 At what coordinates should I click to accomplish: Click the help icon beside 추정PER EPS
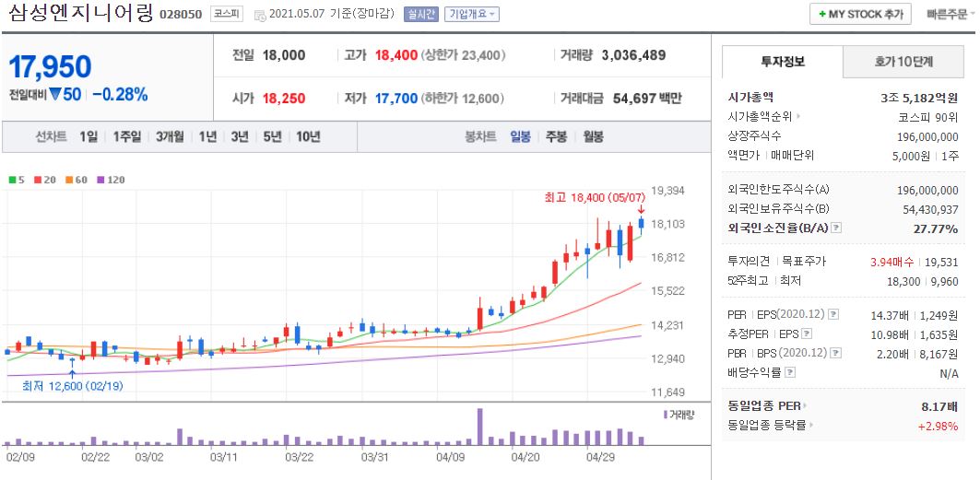pyautogui.click(x=808, y=334)
